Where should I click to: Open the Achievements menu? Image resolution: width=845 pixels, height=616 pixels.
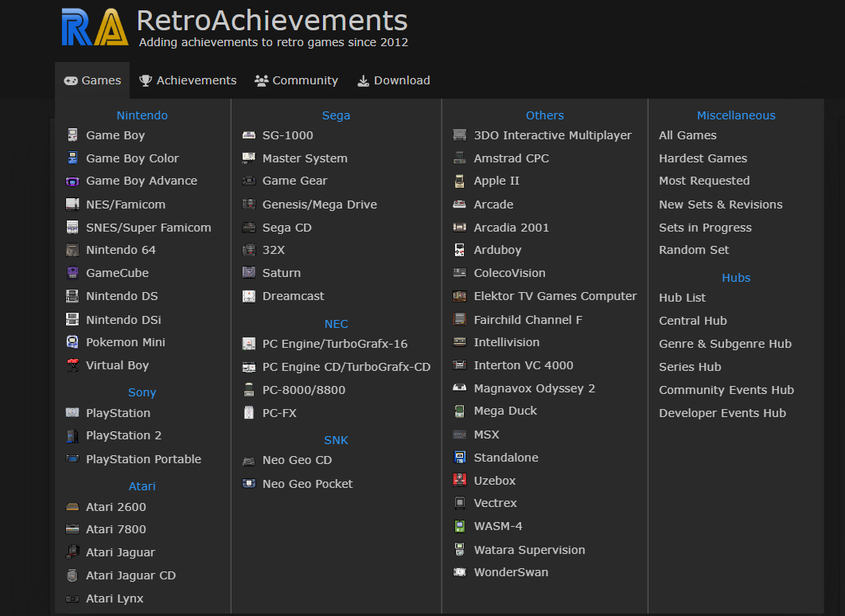[187, 80]
